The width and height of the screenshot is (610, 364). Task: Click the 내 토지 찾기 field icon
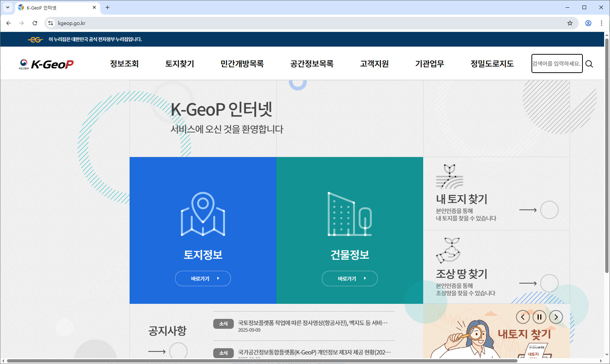pyautogui.click(x=450, y=176)
